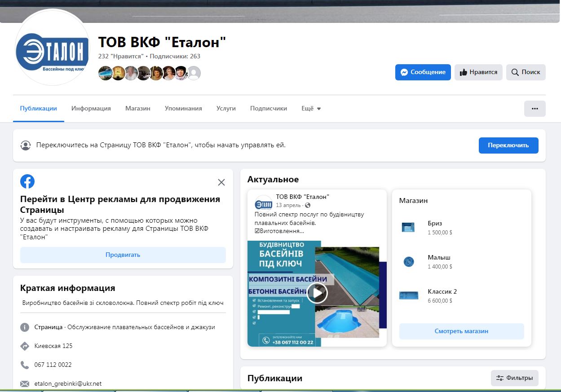
Task: Click the Киевская 125 address
Action: pos(53,346)
